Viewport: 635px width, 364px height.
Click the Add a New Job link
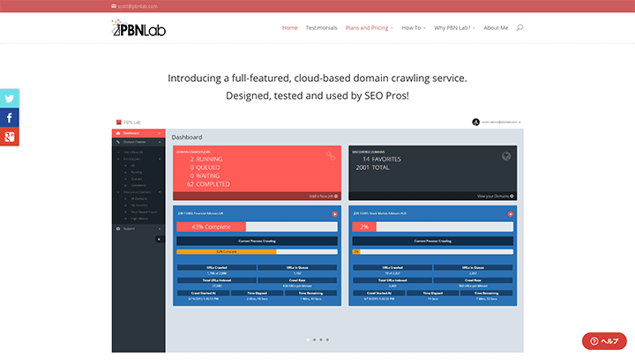tap(323, 196)
